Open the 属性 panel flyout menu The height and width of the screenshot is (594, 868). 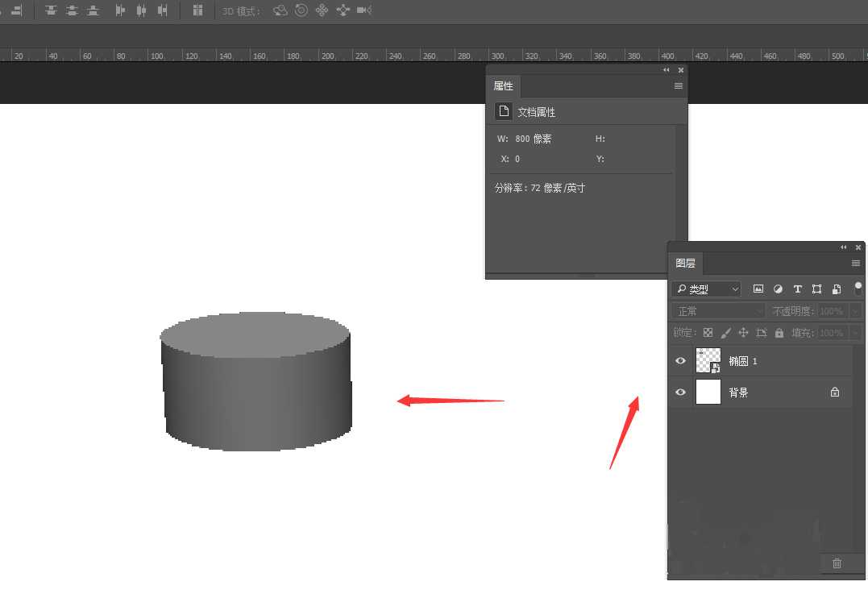tap(679, 86)
